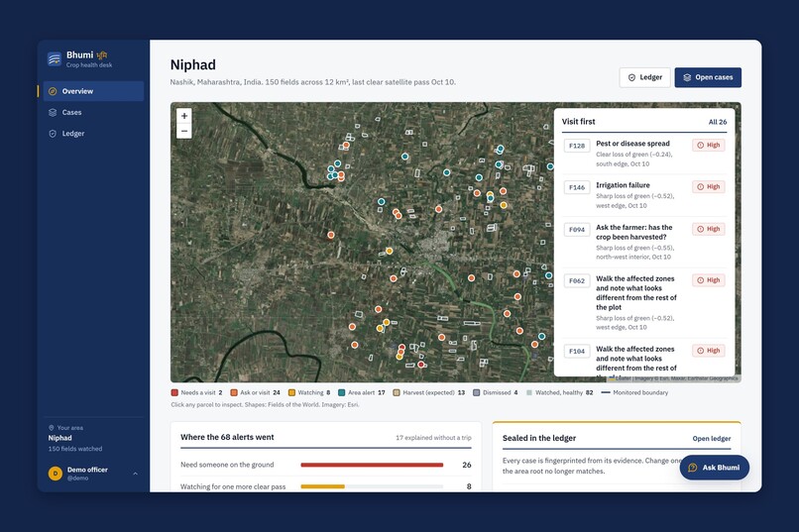Click the High badge on F146
The height and width of the screenshot is (532, 799).
[x=709, y=187]
